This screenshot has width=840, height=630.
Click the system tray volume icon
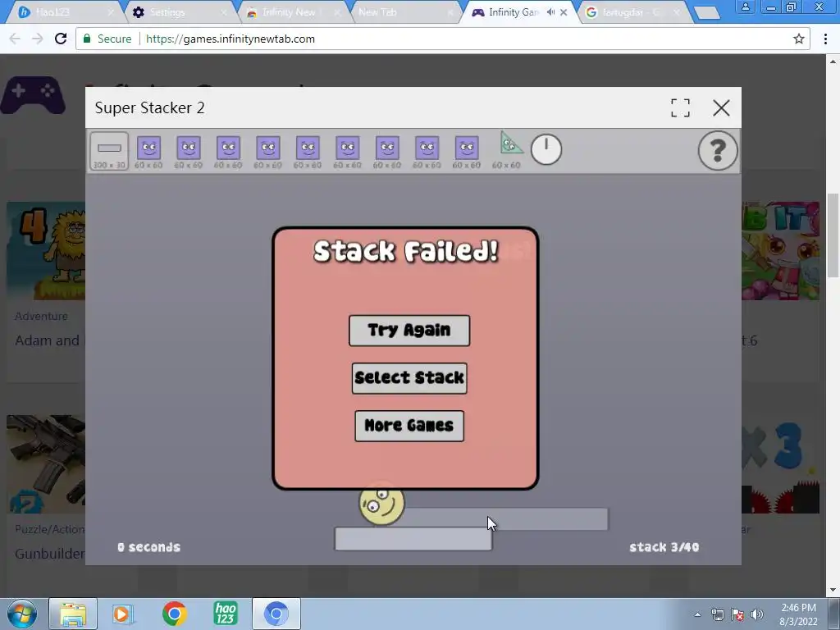click(x=757, y=614)
